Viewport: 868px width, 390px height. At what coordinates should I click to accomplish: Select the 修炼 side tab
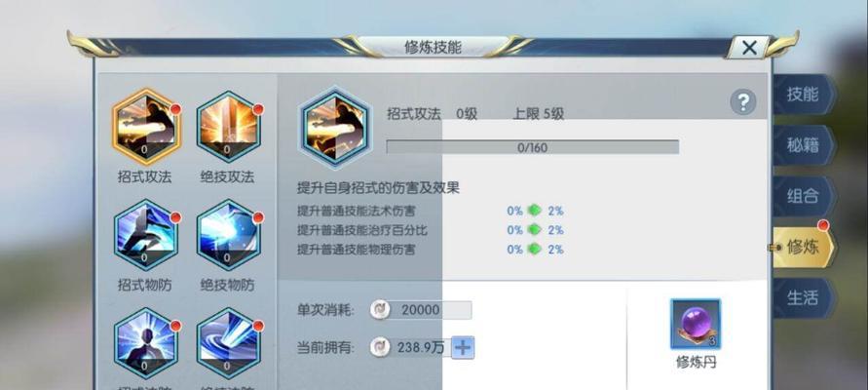(803, 247)
